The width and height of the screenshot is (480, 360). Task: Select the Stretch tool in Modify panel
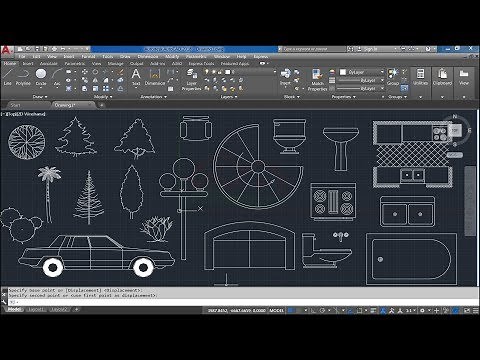[x=85, y=89]
